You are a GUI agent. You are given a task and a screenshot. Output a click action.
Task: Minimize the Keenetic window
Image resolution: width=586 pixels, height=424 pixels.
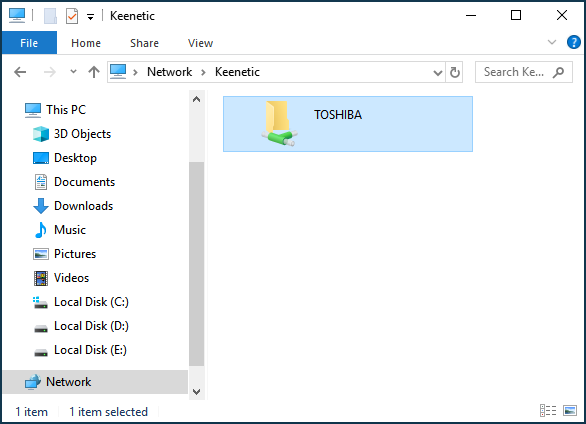[471, 16]
